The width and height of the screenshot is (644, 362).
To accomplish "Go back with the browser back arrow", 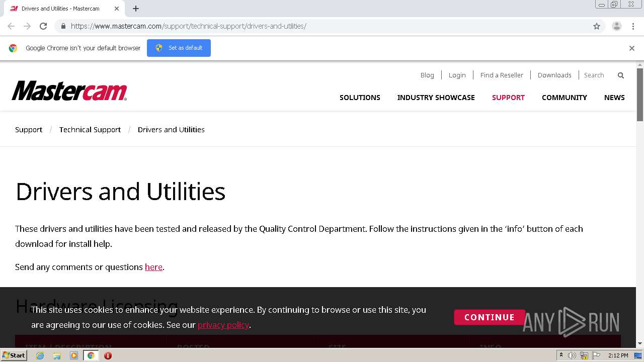I will click(11, 26).
